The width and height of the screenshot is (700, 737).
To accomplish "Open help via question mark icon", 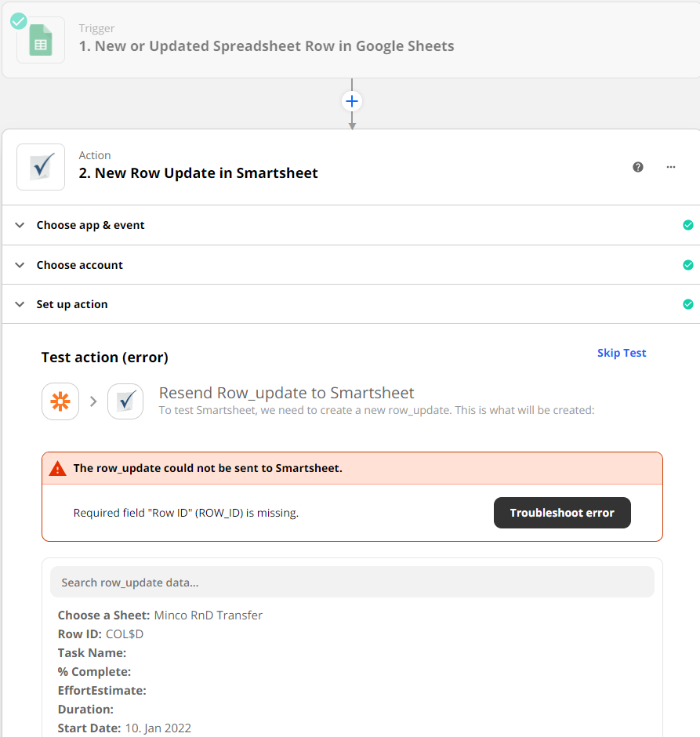I will point(638,167).
